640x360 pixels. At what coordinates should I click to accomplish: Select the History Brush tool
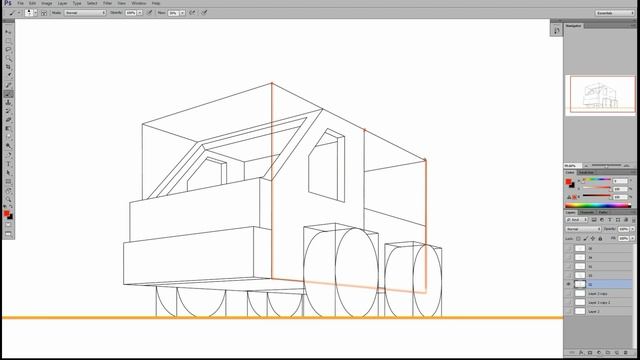pos(8,111)
